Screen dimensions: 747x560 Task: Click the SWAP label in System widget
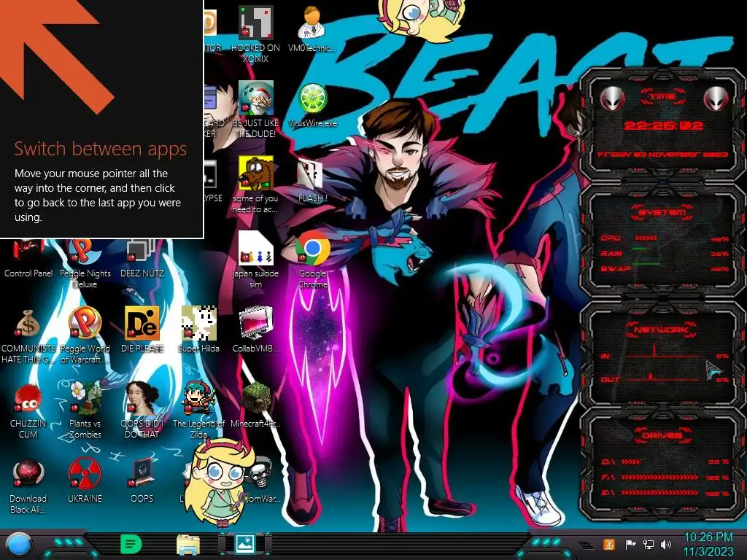point(615,268)
